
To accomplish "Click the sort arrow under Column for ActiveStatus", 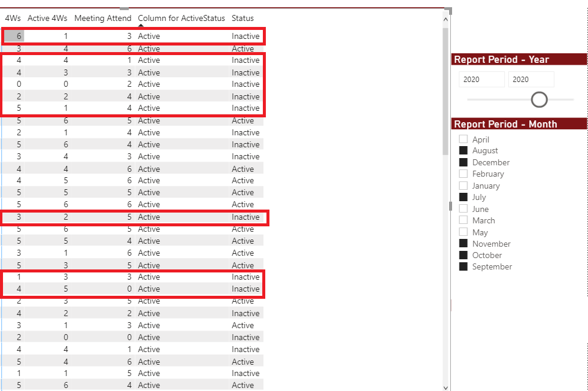I will point(141,26).
